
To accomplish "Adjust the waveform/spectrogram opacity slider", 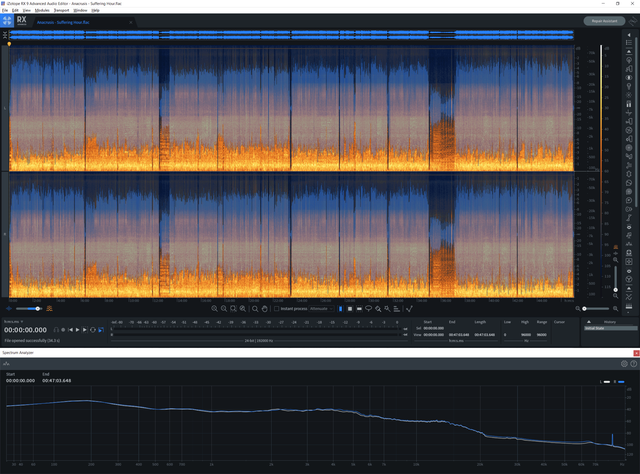I will click(x=28, y=309).
